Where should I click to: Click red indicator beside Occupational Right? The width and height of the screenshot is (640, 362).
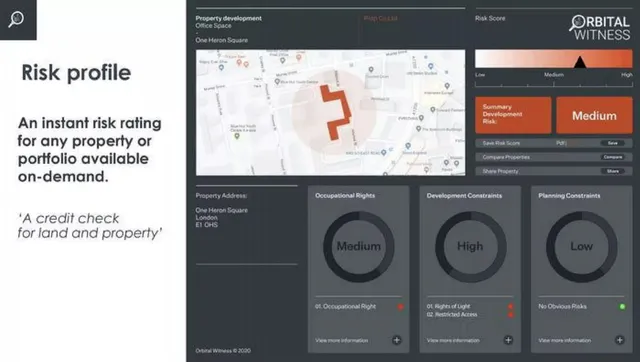(x=400, y=306)
